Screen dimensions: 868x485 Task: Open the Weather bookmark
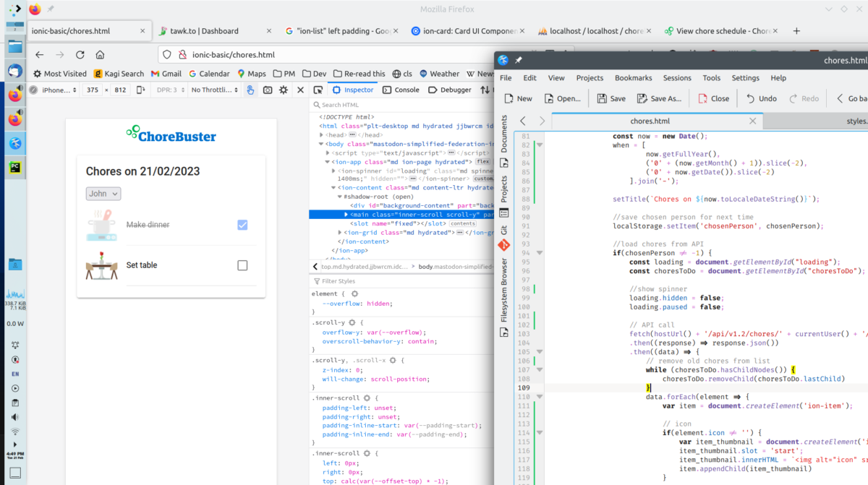tap(438, 74)
